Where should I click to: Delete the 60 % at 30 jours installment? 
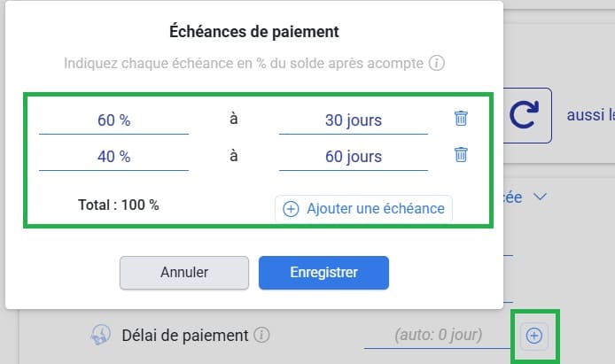[461, 119]
